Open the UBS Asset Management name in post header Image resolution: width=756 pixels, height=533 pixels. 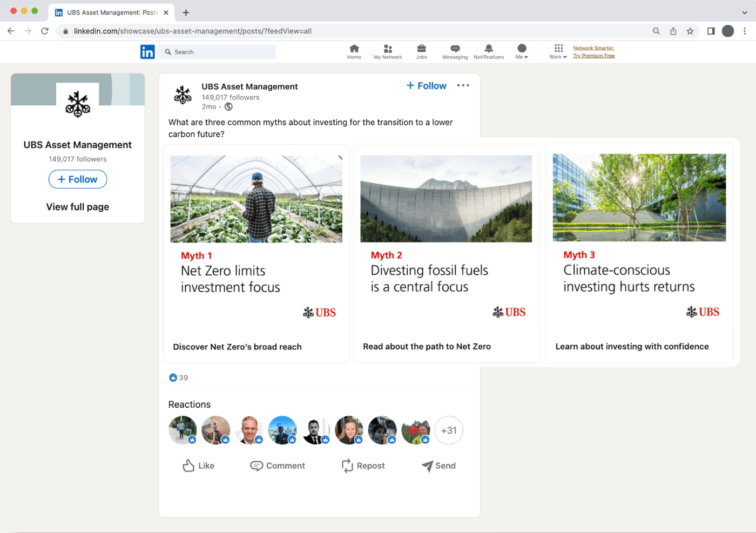[x=249, y=86]
